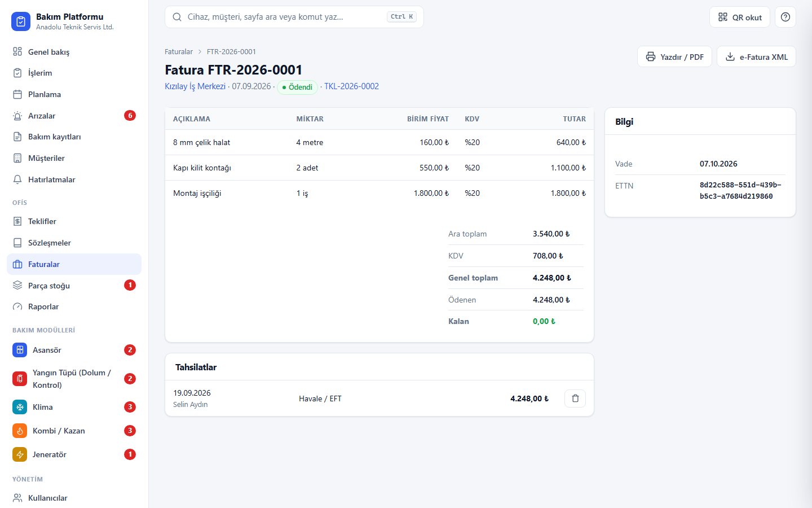The width and height of the screenshot is (812, 508).
Task: Click the Genel toplam 4.248,00 ₺ value
Action: 552,278
